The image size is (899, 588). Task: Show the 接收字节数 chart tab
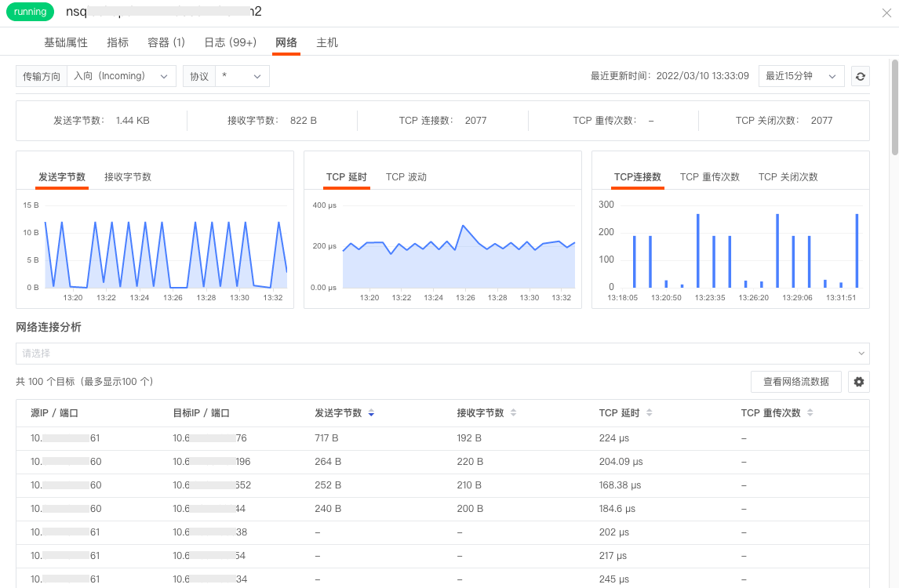(128, 177)
